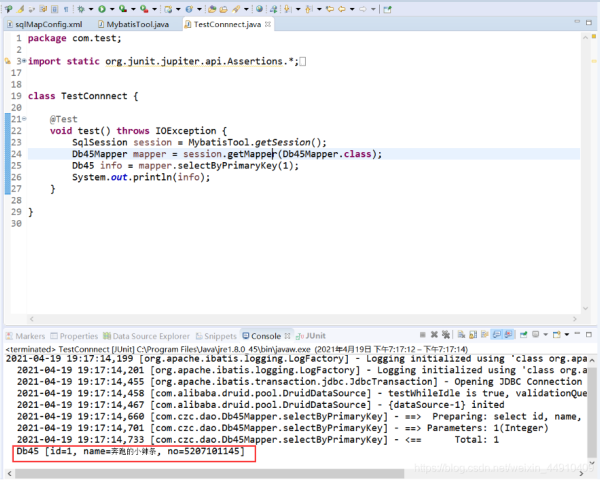
Task: Open the Data Source Explorer tab
Action: [x=147, y=336]
